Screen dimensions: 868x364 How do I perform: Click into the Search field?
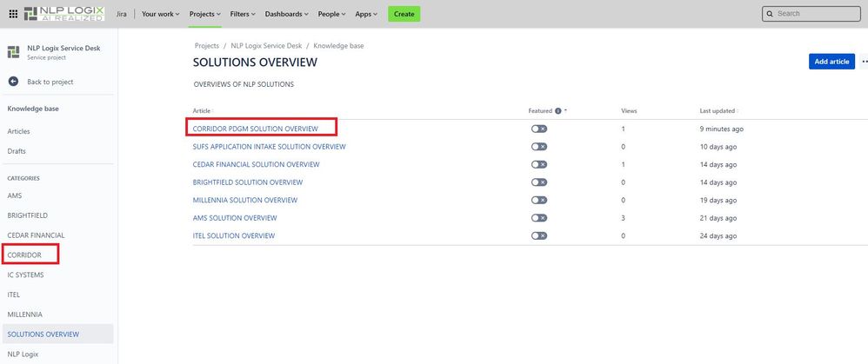811,14
